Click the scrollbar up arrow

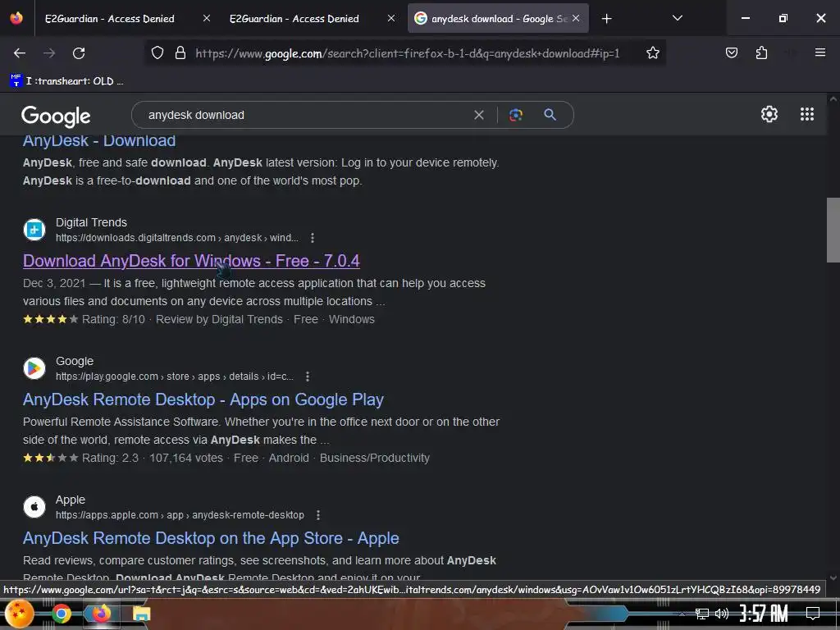click(833, 98)
